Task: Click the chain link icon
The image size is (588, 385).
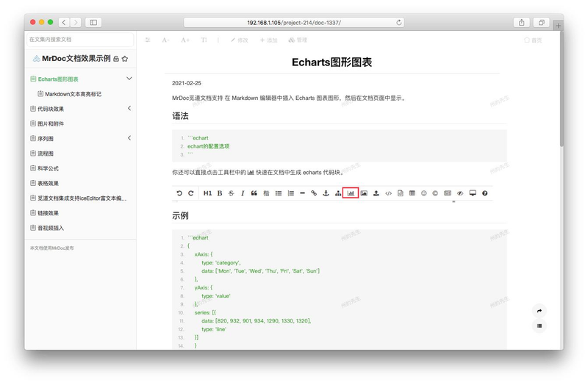Action: [314, 193]
